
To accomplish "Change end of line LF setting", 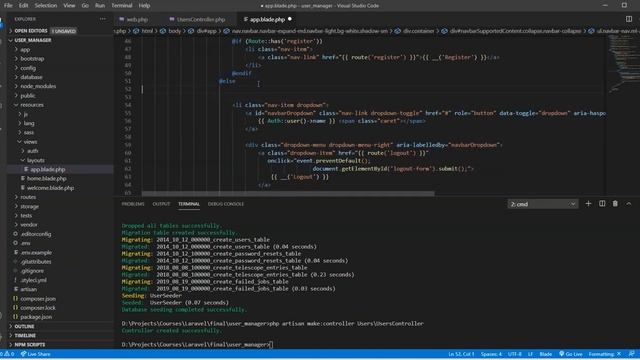I will coord(530,354).
